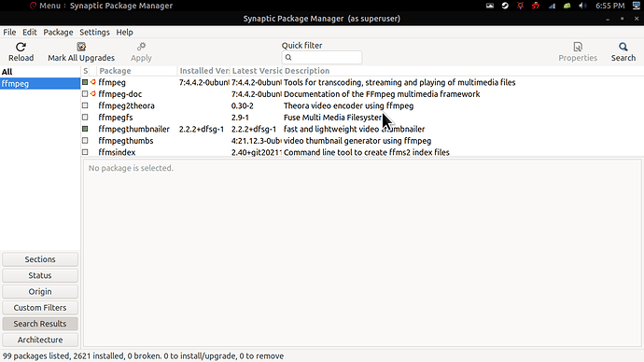Click the Reload toolbar icon

pyautogui.click(x=21, y=47)
